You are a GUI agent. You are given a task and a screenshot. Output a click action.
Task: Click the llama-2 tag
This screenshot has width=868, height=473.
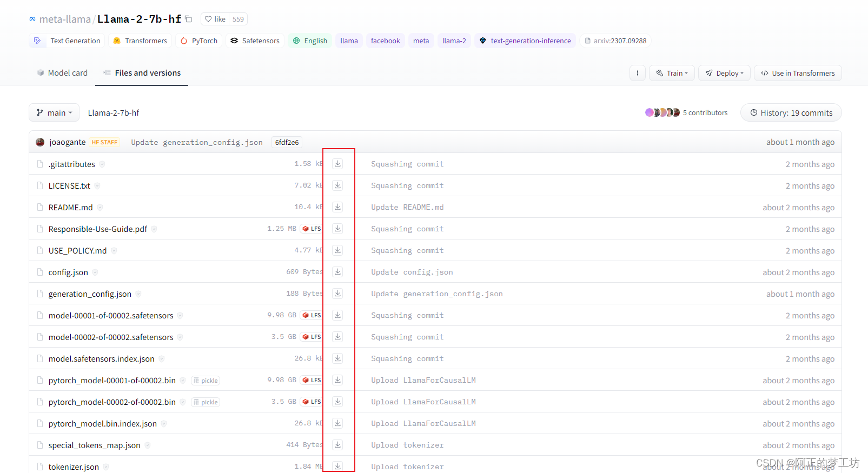point(454,41)
